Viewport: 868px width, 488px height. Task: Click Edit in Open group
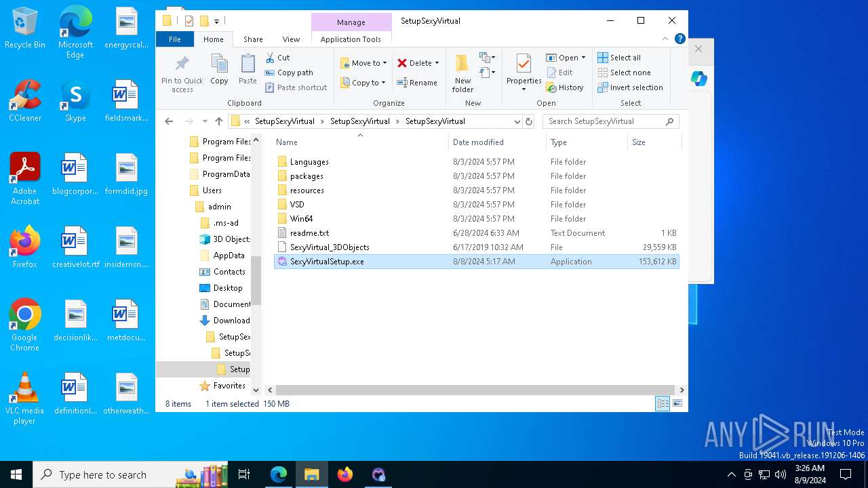coord(560,73)
